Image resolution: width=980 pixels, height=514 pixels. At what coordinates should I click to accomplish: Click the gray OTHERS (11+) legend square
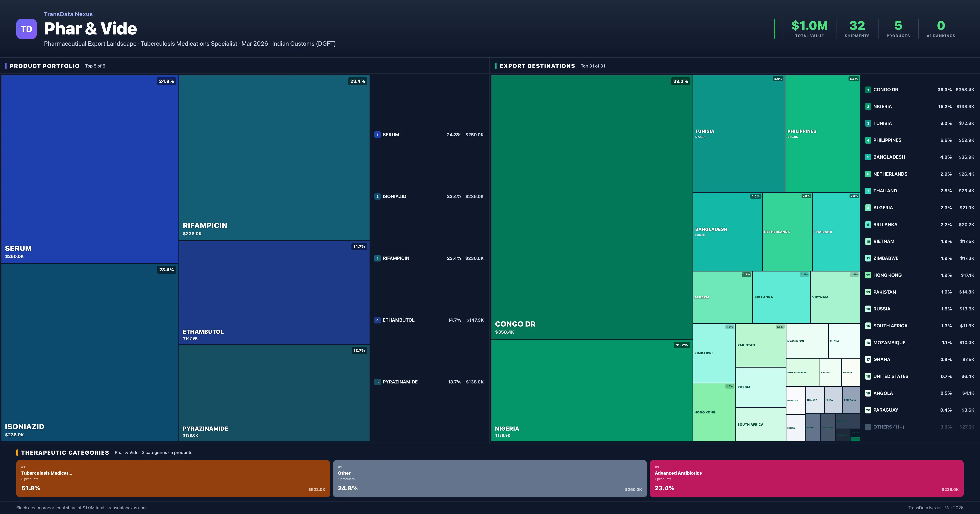[868, 427]
